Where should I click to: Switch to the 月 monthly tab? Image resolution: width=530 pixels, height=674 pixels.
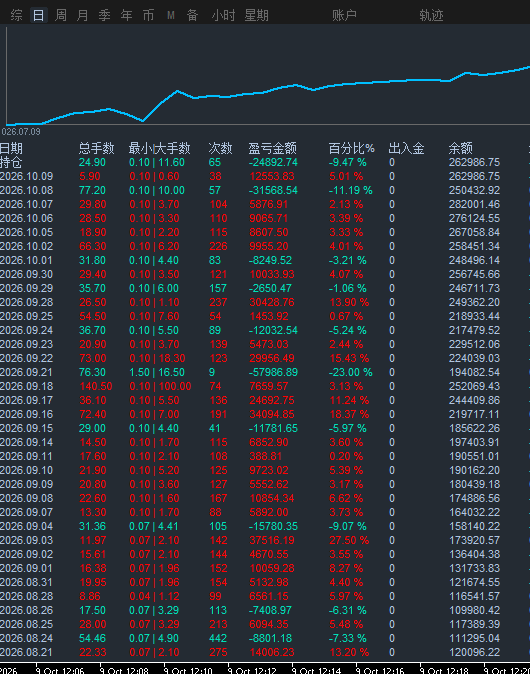[82, 15]
